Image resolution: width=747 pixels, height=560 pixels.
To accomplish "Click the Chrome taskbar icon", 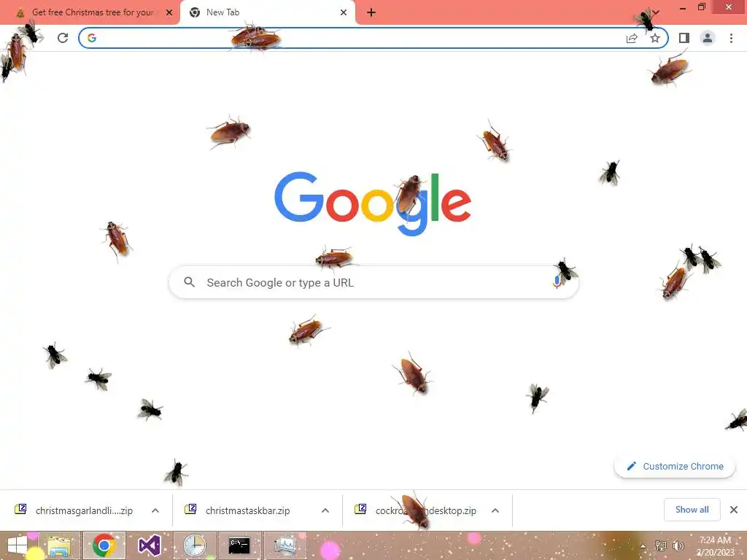I will (x=104, y=545).
